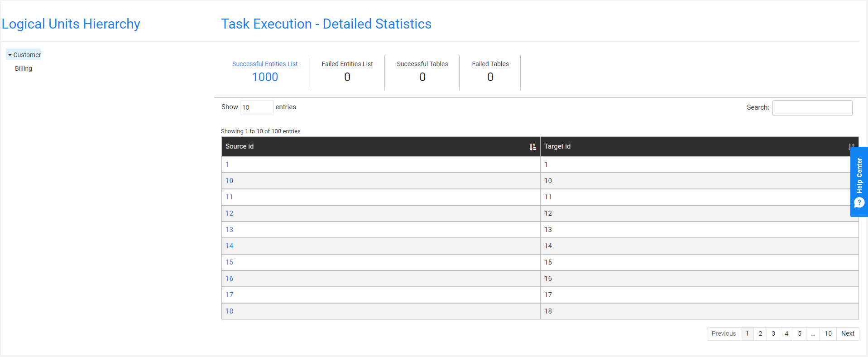Open the Show entries count dropdown

tap(256, 107)
